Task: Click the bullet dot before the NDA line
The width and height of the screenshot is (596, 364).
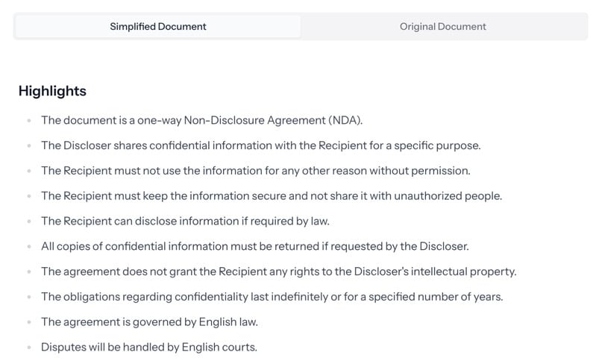Action: (x=28, y=120)
